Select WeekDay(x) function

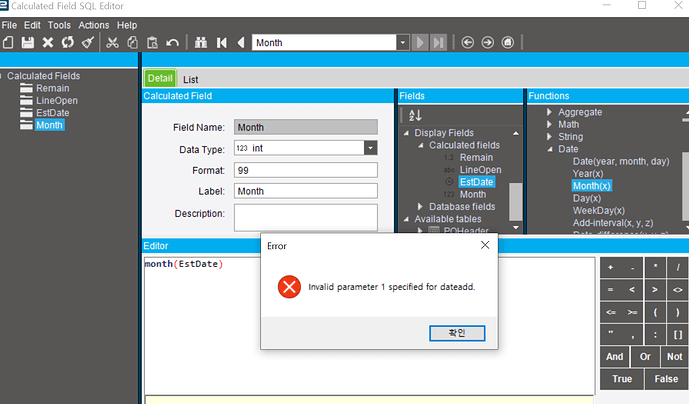point(598,211)
